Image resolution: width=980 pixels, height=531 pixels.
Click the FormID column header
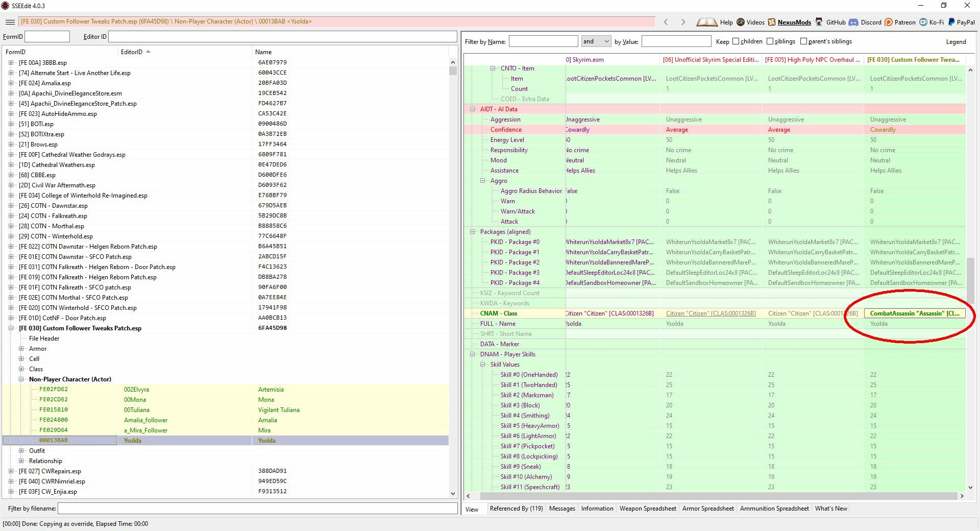[x=60, y=52]
